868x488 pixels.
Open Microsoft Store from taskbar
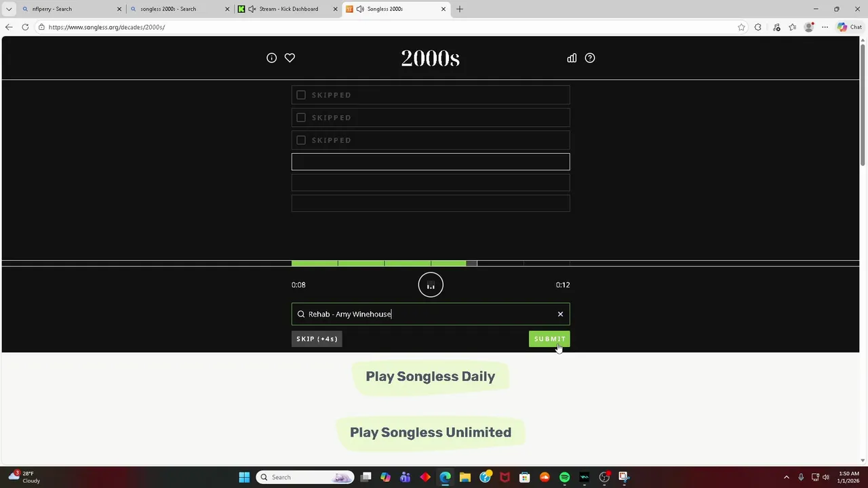tap(524, 477)
